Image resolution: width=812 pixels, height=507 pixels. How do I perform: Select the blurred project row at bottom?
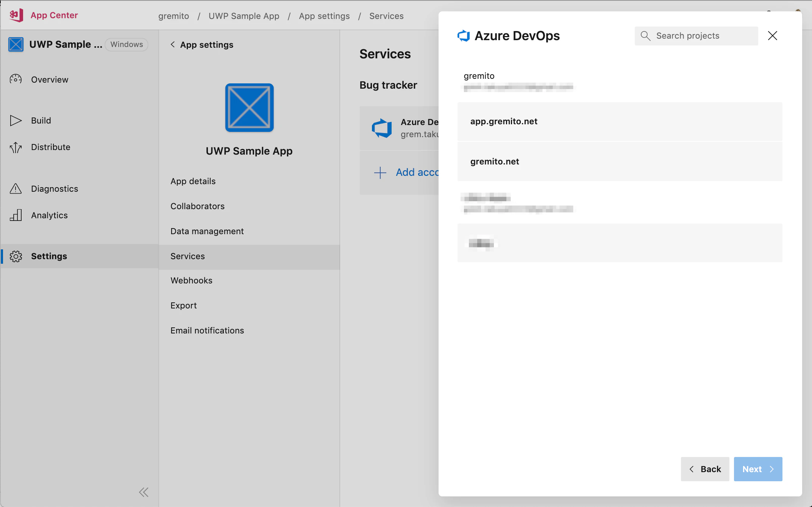620,243
